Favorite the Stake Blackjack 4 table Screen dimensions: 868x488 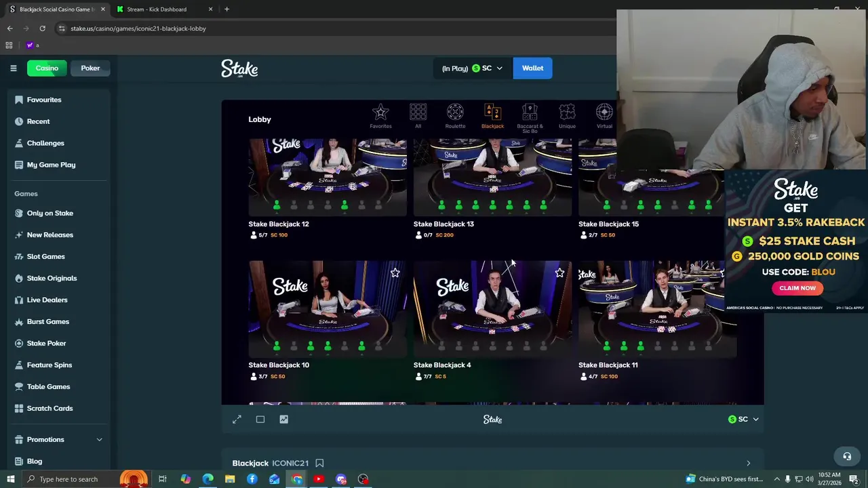click(x=559, y=272)
